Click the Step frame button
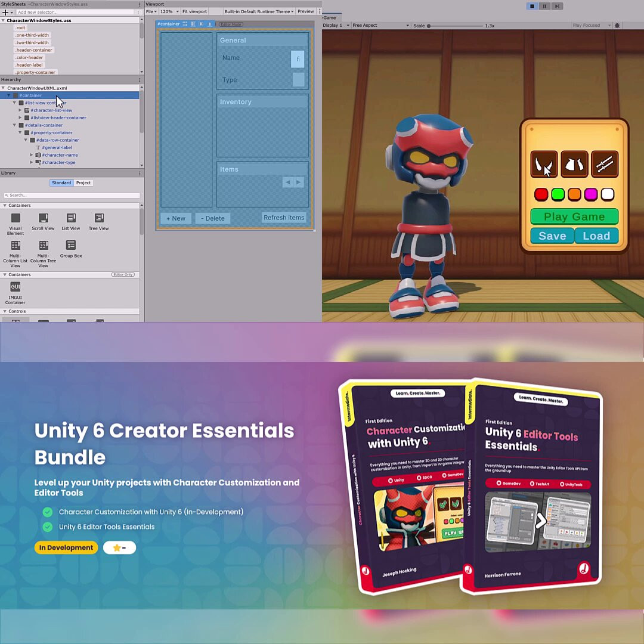The image size is (644, 644). (557, 6)
